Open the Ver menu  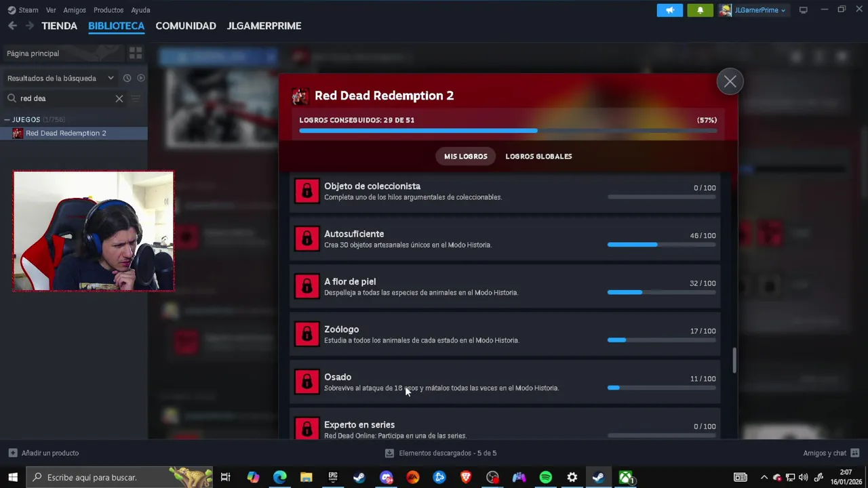(x=51, y=10)
